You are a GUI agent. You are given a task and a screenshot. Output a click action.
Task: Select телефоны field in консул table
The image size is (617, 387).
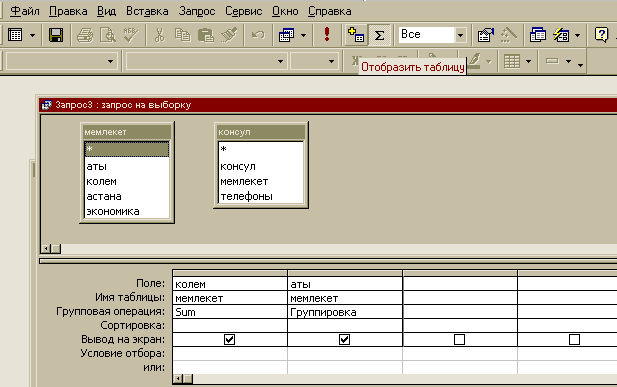[x=261, y=196]
